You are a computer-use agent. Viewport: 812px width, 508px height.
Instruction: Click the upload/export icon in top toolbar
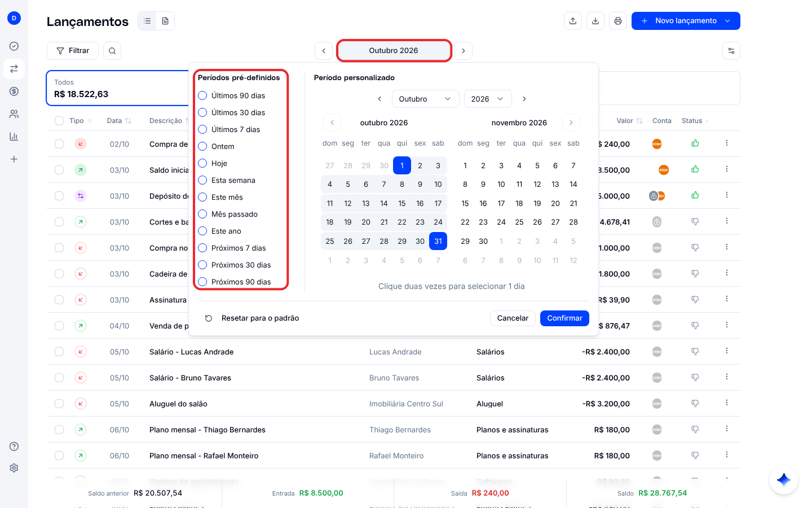tap(573, 21)
